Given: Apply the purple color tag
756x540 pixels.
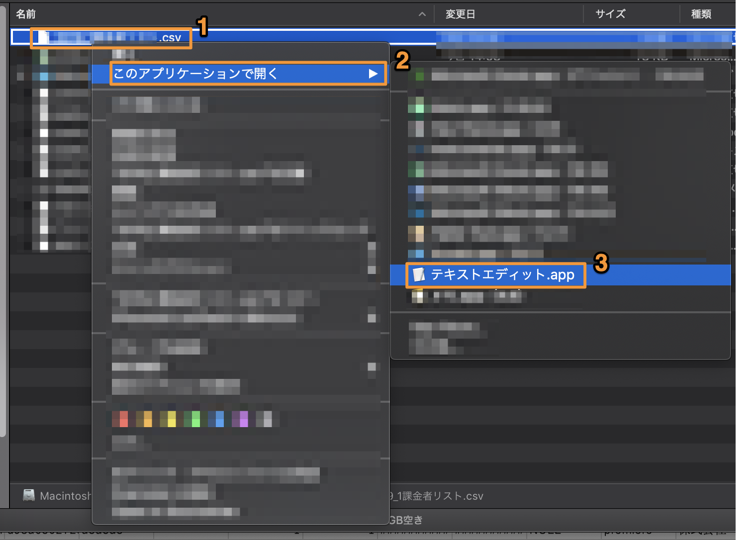Looking at the screenshot, I should tap(239, 419).
